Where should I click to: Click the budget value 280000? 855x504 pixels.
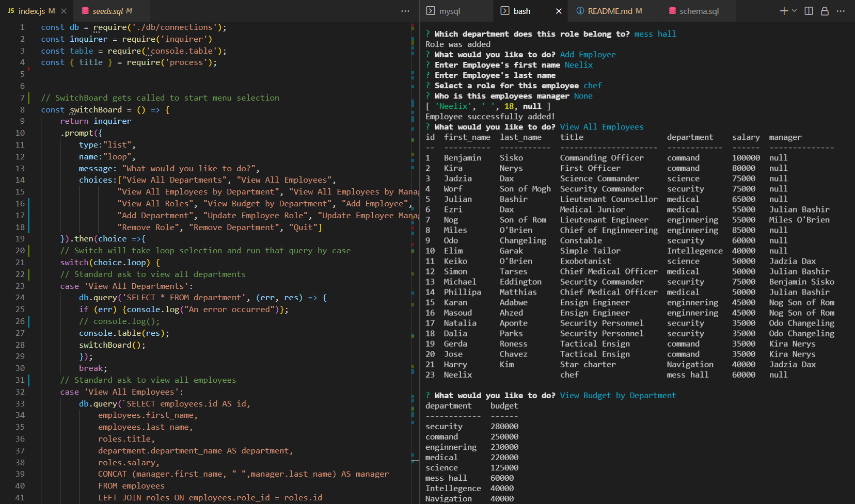504,426
